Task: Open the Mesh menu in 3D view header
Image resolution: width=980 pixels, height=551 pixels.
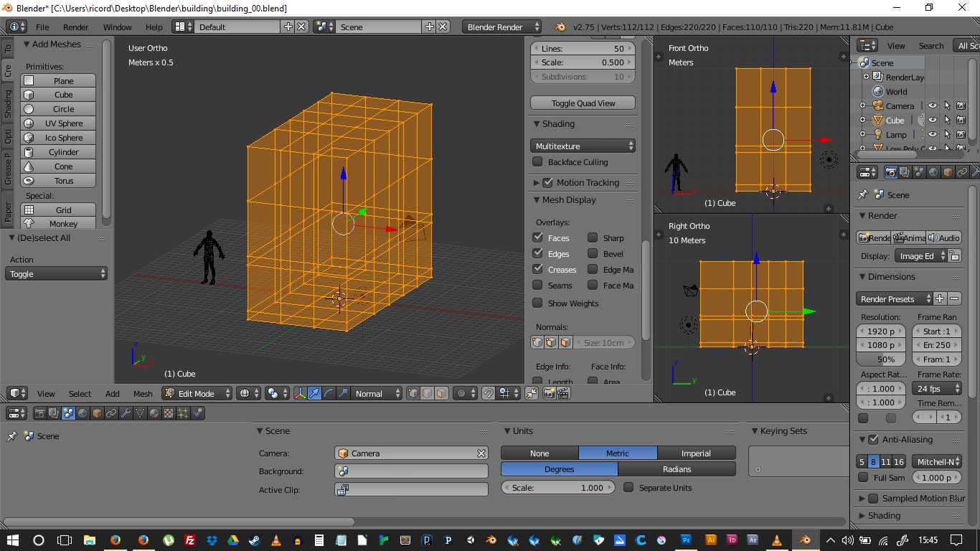Action: click(x=143, y=393)
